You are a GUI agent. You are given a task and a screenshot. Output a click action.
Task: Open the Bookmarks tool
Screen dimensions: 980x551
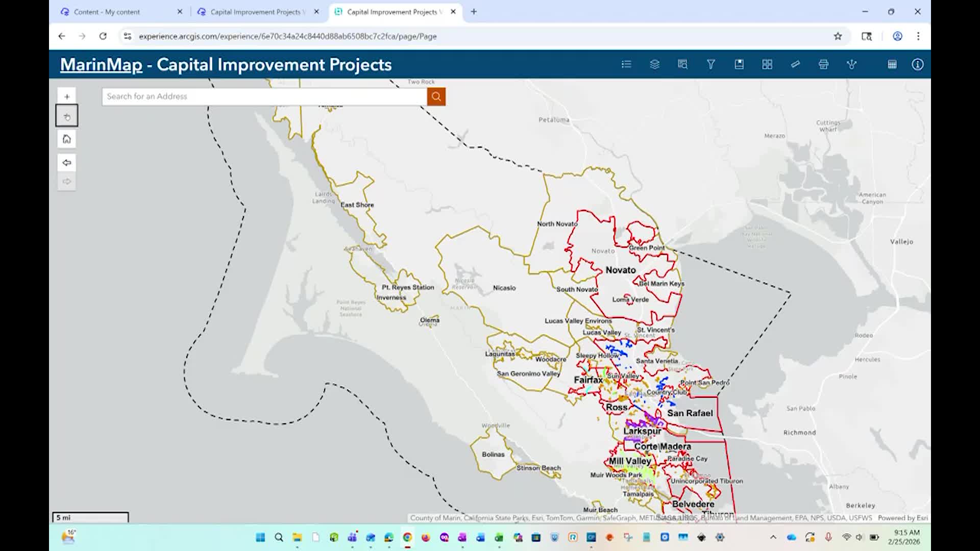(x=739, y=64)
